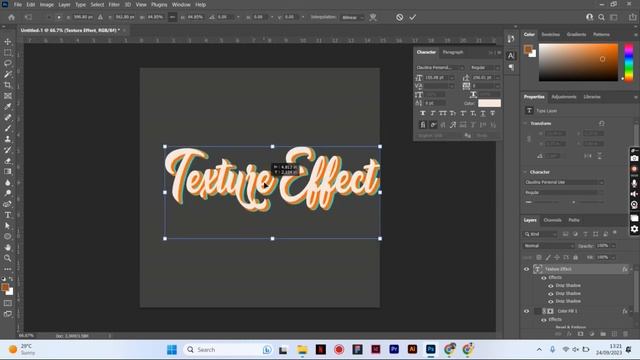Open the Kind filter dropdown

540,234
